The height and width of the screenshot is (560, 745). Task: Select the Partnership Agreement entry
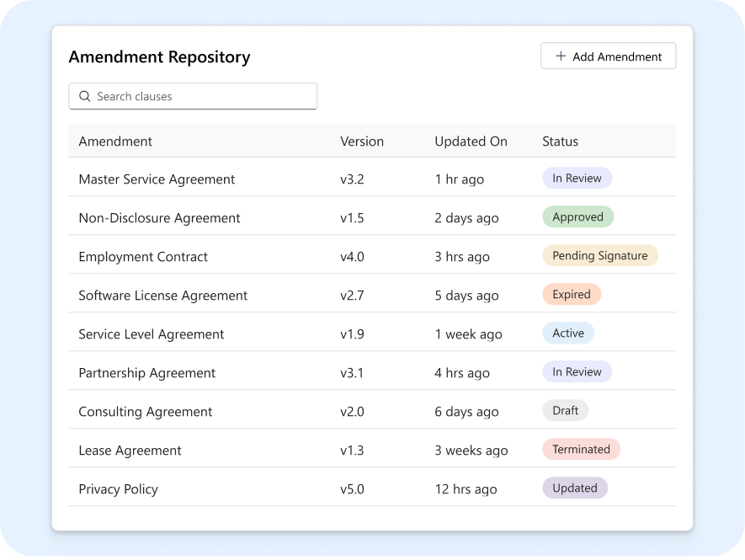coord(372,371)
